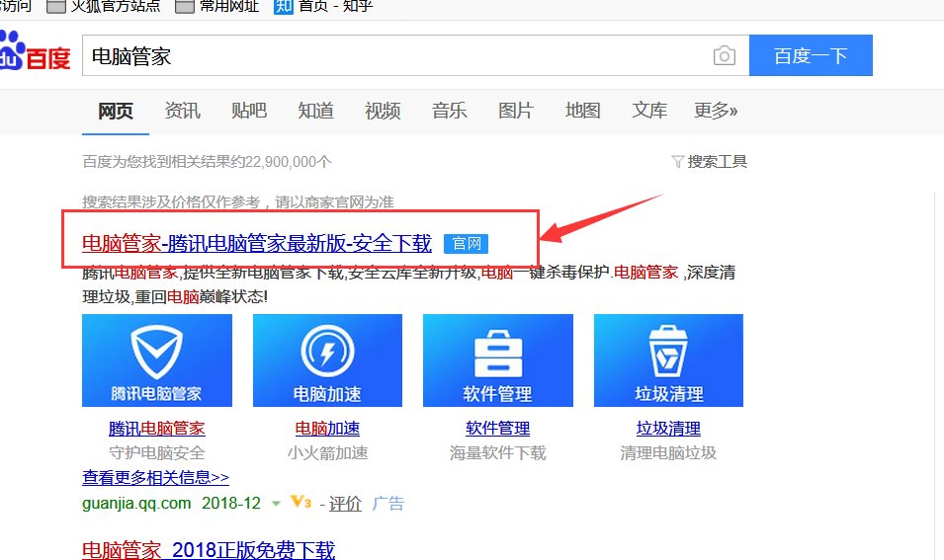Click the 清理电脑垃圾 caption
This screenshot has width=944, height=560.
(x=668, y=453)
